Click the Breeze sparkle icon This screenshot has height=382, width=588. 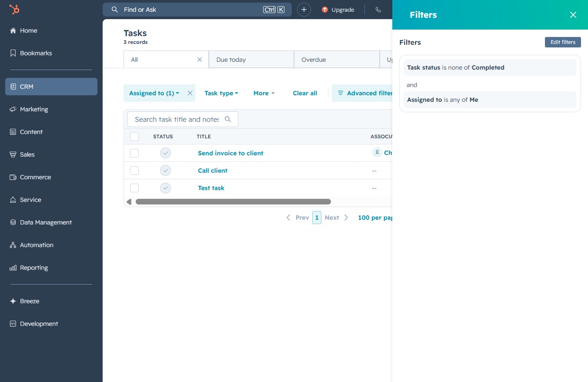click(13, 301)
